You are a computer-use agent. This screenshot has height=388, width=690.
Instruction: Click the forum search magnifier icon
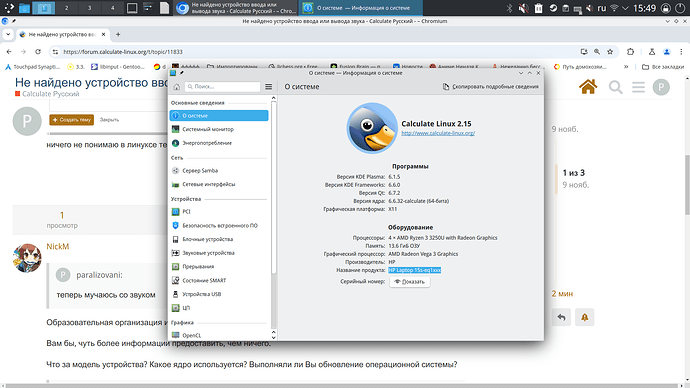tap(615, 87)
